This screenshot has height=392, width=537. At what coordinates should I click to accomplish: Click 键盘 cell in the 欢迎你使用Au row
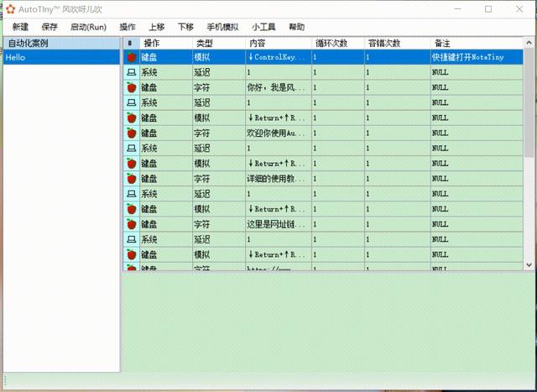[166, 133]
